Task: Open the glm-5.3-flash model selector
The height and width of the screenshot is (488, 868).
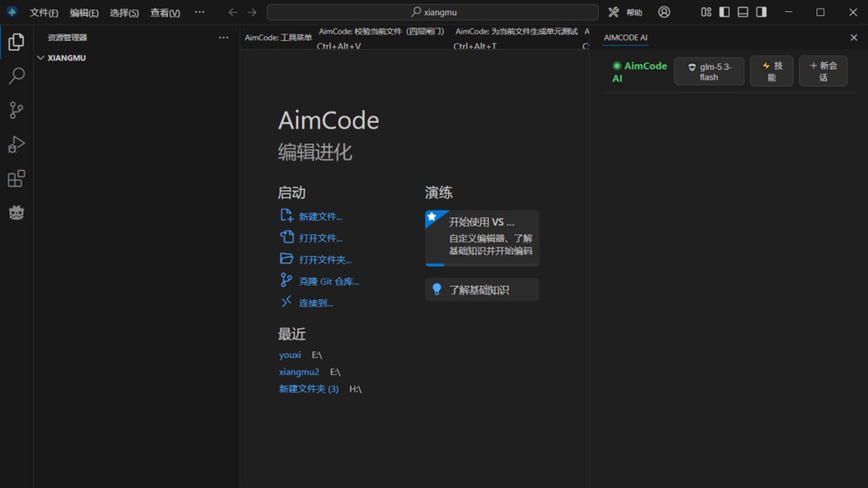Action: (x=709, y=72)
